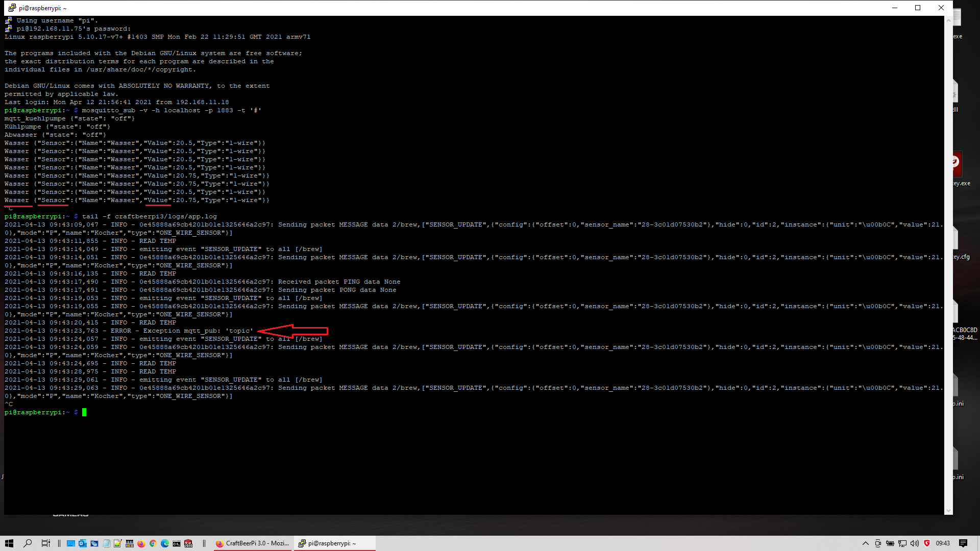Viewport: 980px width, 551px height.
Task: Open the G DATA security tray icon
Action: click(927, 543)
